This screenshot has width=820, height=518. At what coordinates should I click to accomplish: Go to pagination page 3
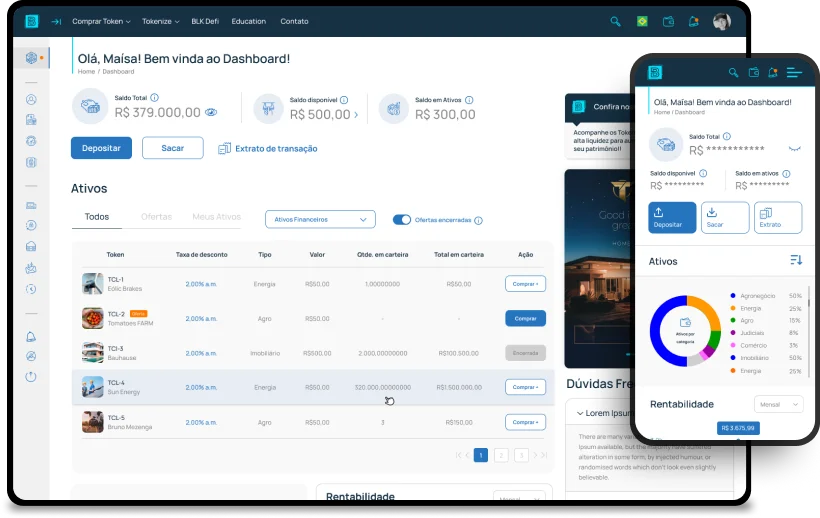[x=521, y=455]
